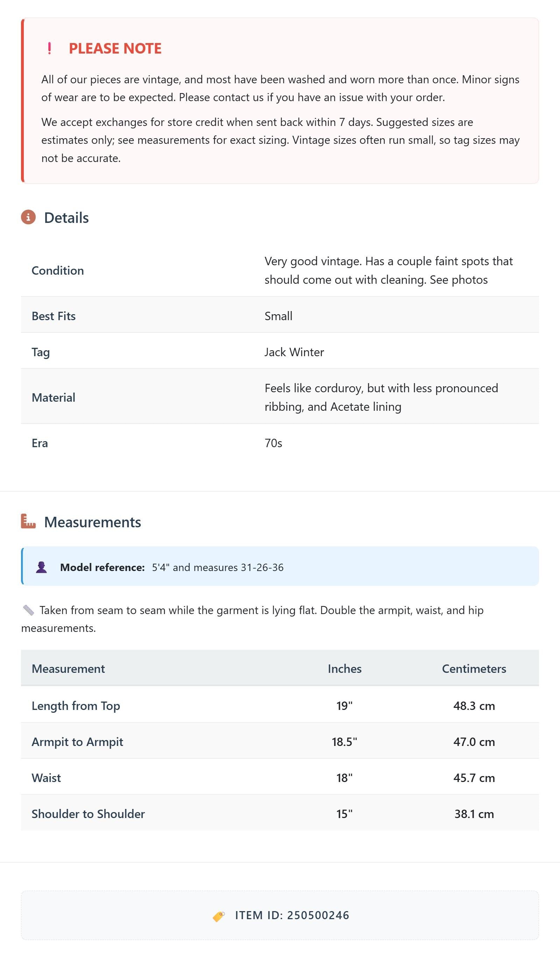Click the Details section heading

pos(66,218)
